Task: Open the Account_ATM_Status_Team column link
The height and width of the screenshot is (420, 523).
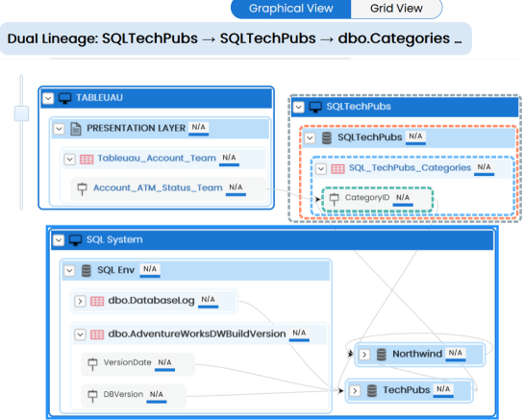Action: click(x=158, y=188)
